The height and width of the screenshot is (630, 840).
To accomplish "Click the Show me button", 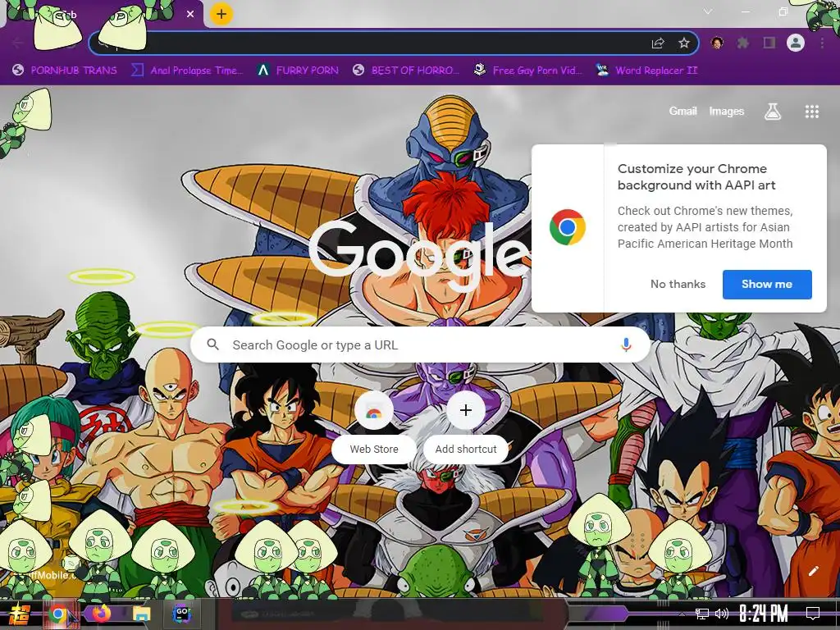I will tap(767, 284).
